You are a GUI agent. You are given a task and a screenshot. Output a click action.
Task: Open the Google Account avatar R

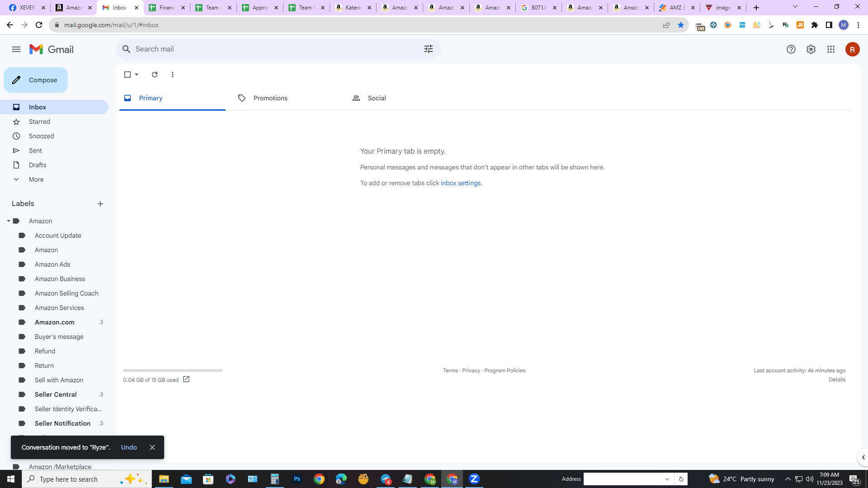pos(853,49)
